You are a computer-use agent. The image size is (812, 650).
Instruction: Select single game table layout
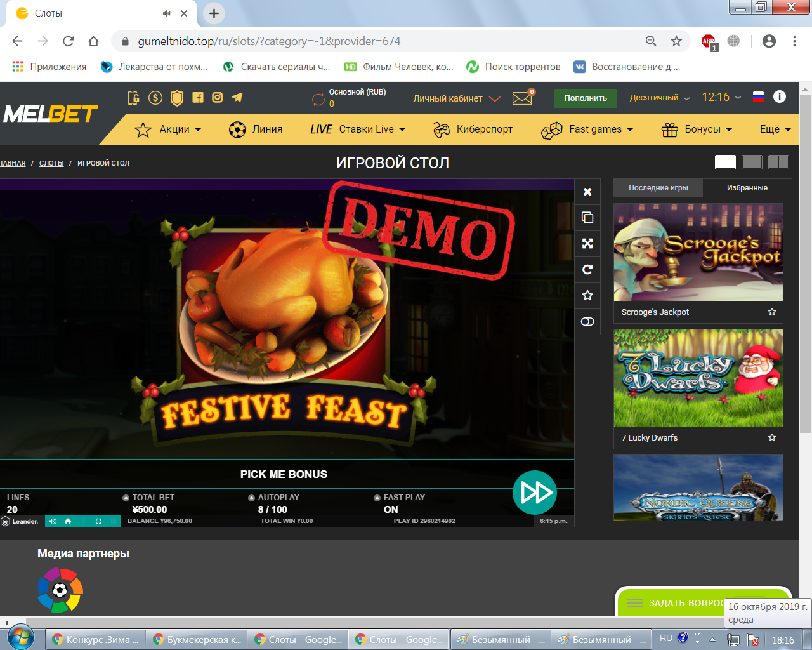point(725,162)
